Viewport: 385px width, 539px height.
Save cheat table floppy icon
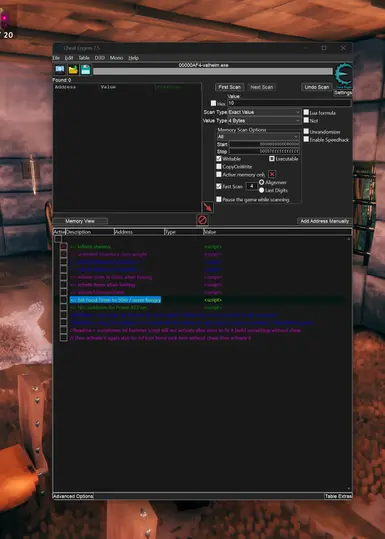86,70
